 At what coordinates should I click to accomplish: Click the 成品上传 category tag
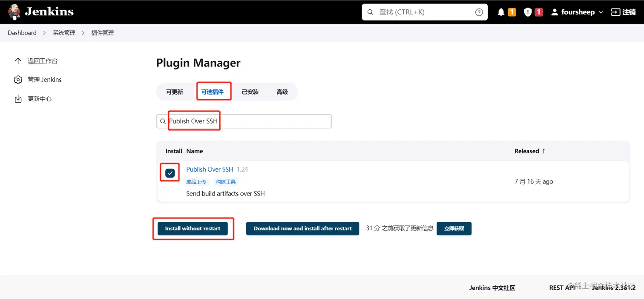196,182
